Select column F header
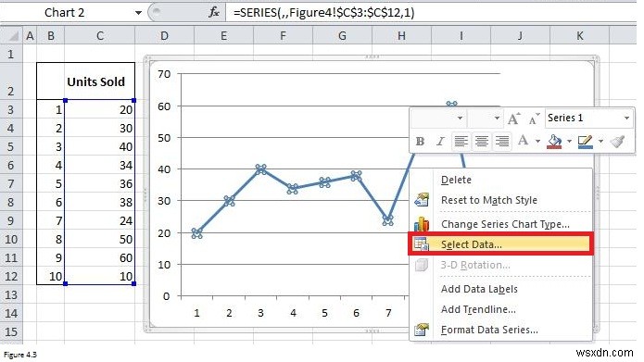The image size is (644, 362). [283, 36]
